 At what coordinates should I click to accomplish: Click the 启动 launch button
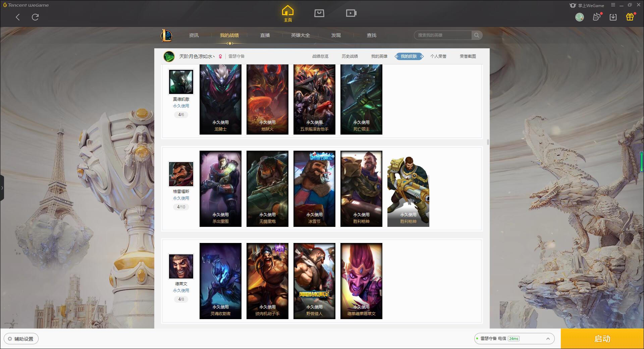[602, 339]
